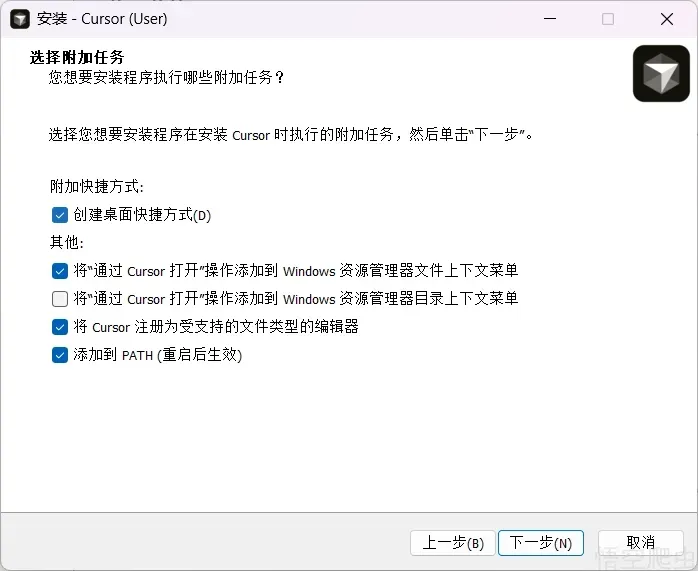This screenshot has height=571, width=698.
Task: Click the 附加快捷方式: label
Action: point(97,186)
